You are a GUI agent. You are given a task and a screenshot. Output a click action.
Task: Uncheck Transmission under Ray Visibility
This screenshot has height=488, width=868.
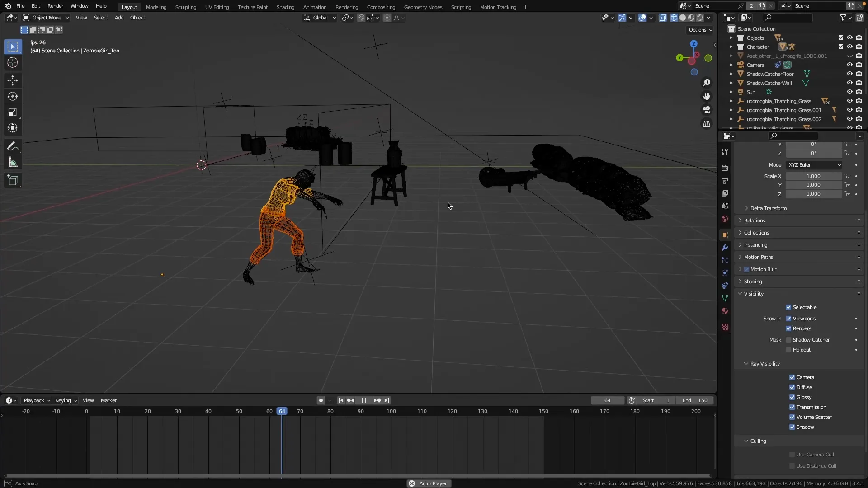click(x=793, y=407)
